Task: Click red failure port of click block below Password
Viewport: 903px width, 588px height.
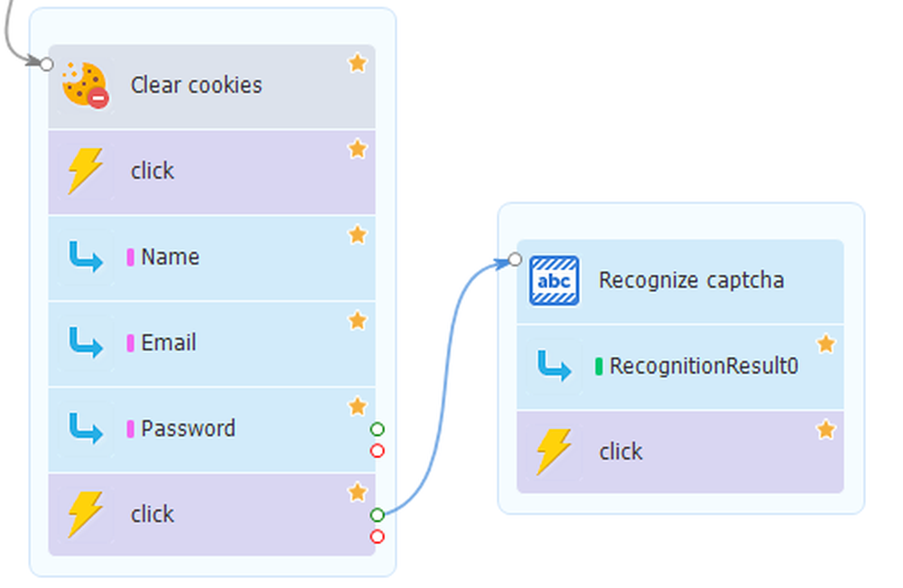Action: click(377, 537)
